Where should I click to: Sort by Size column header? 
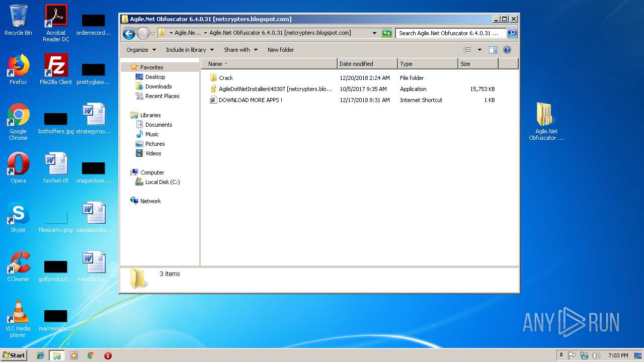pos(478,64)
